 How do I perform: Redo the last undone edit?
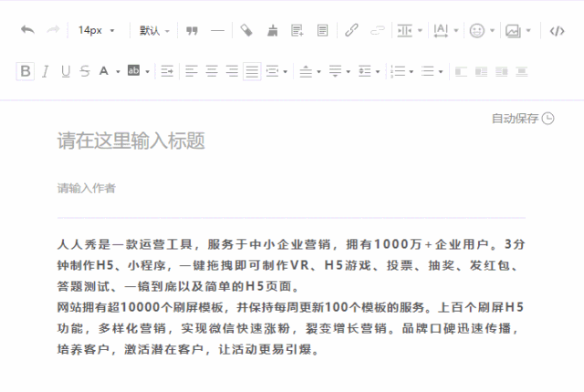click(x=53, y=30)
